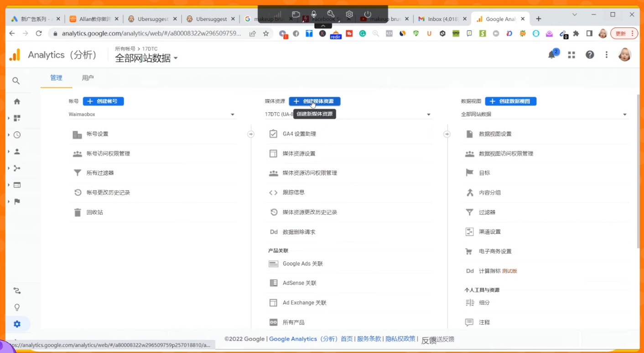
Task: Open the Audience reports person icon
Action: [16, 151]
